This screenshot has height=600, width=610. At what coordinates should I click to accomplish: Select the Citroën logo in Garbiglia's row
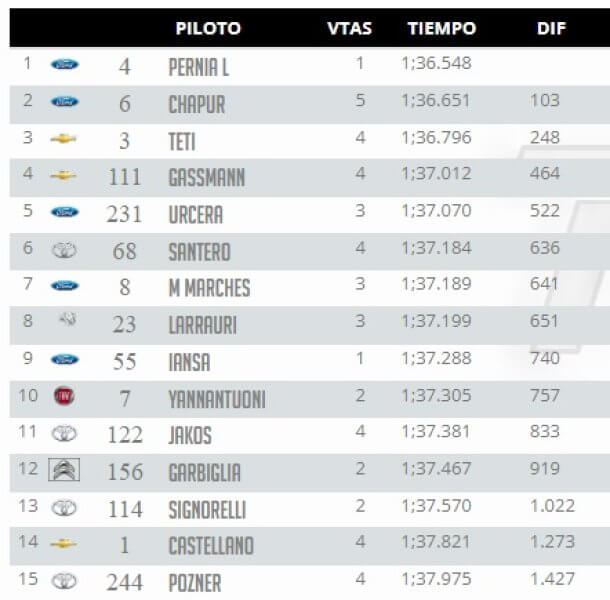click(64, 470)
